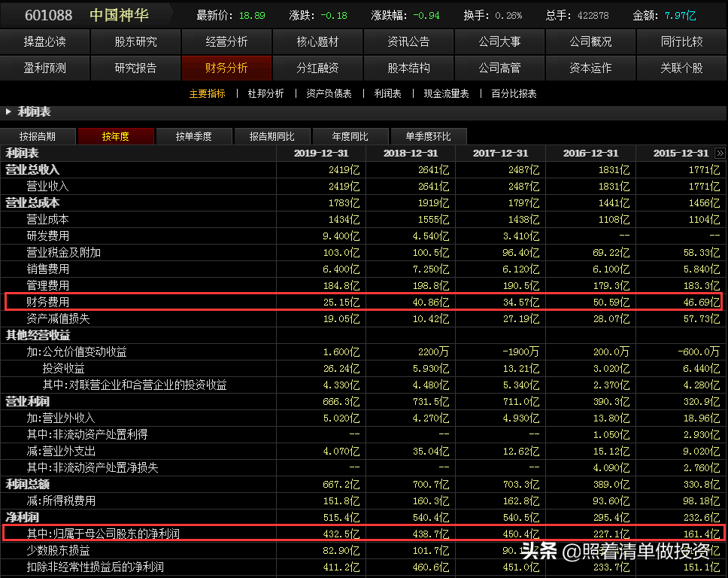Screen dimensions: 728x578
Task: Click the 2019 营业利润 value 666.3亿
Action: [x=341, y=401]
